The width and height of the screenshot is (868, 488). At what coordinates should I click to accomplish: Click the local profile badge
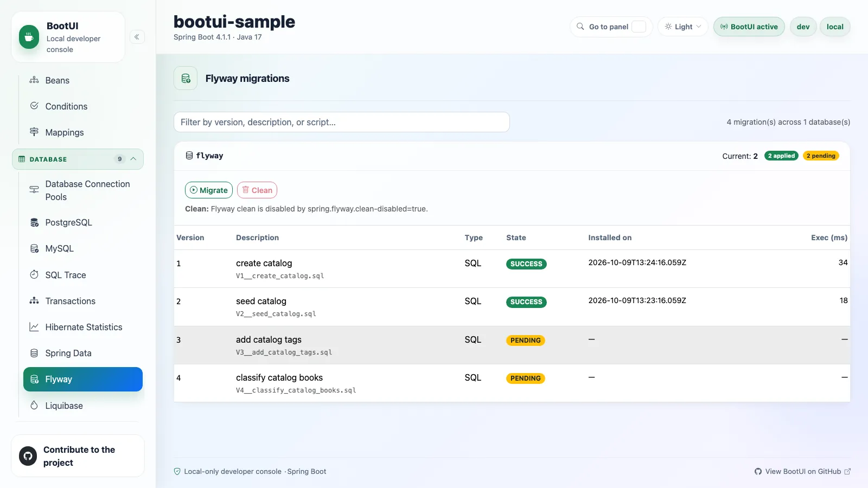[x=835, y=27]
